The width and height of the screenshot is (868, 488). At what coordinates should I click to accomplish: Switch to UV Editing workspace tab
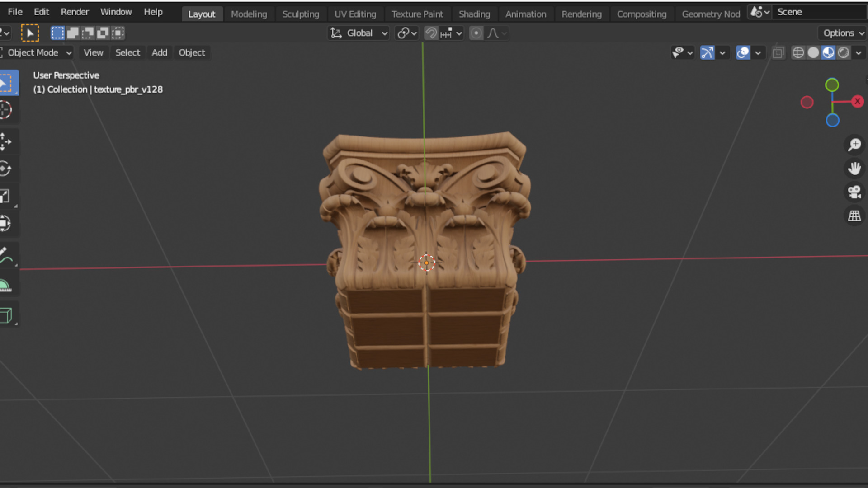pyautogui.click(x=355, y=14)
